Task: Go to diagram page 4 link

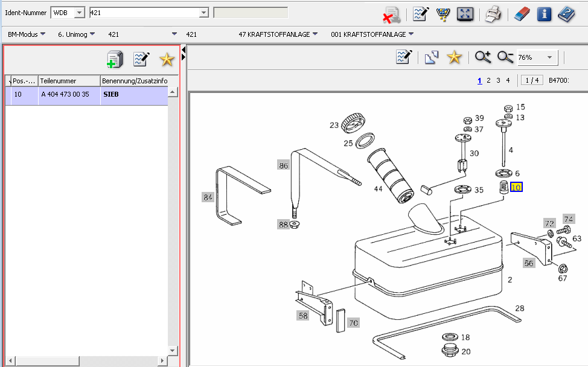Action: pos(508,80)
